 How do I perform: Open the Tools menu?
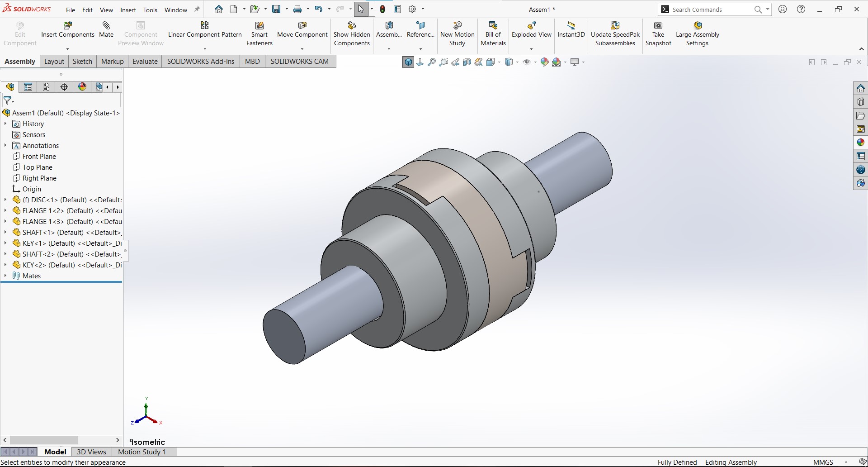click(150, 10)
